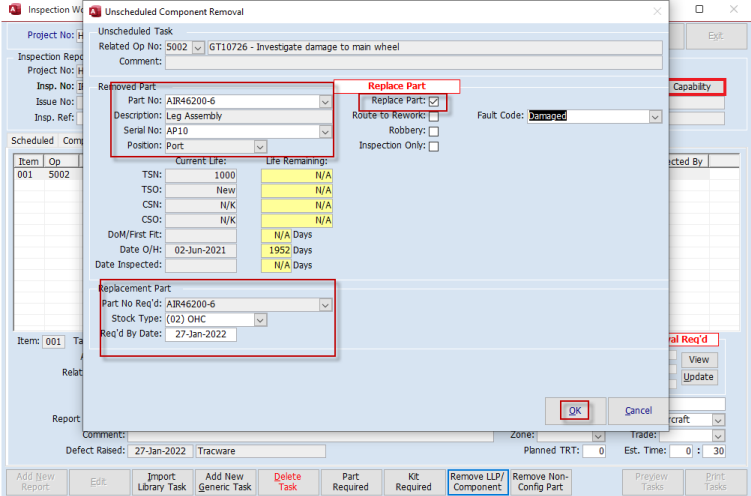Image resolution: width=751 pixels, height=496 pixels.
Task: Check the Inspection Only option
Action: tap(433, 146)
